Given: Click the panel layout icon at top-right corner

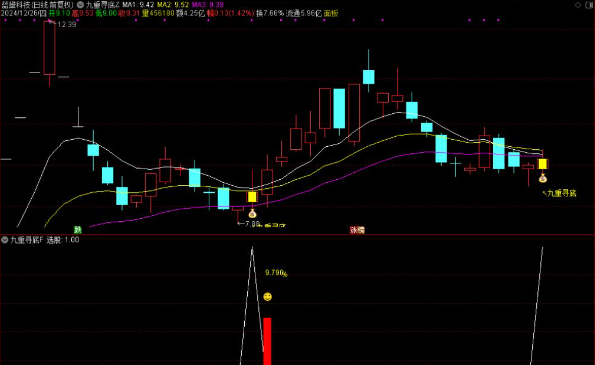Looking at the screenshot, I should 589,5.
